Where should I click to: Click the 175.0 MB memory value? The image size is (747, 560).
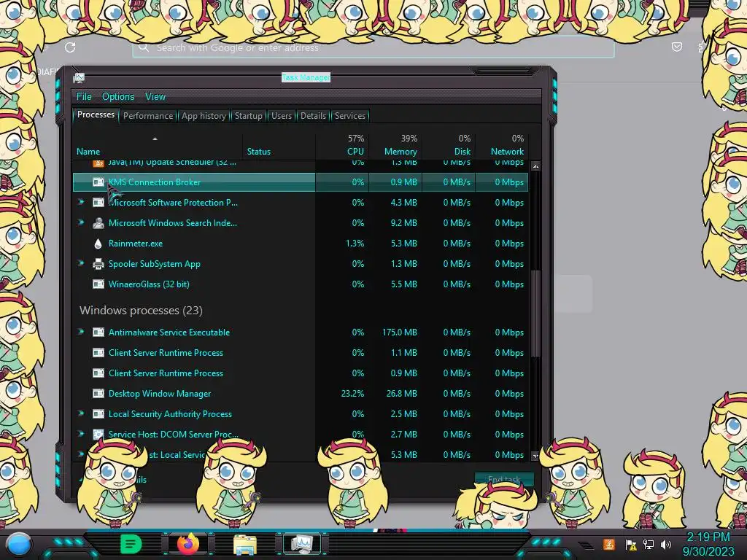pos(399,332)
